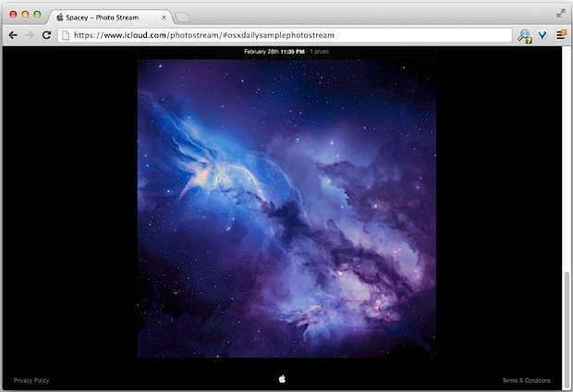Open the magnifier extension icon
Image resolution: width=573 pixels, height=392 pixels.
click(525, 36)
